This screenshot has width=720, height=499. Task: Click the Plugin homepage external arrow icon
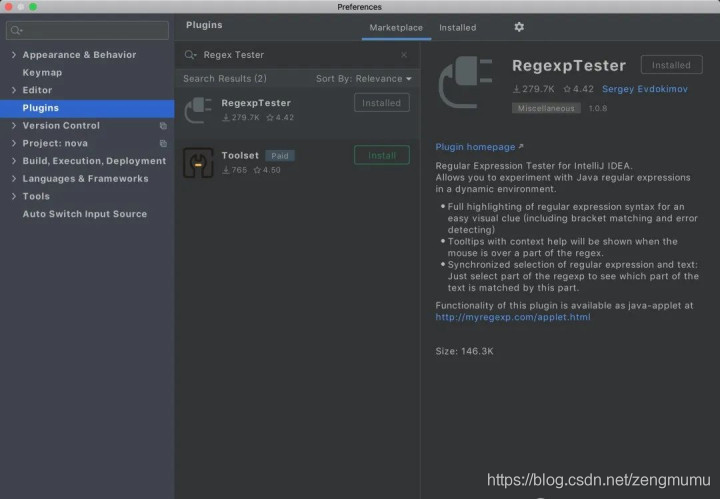click(x=521, y=146)
